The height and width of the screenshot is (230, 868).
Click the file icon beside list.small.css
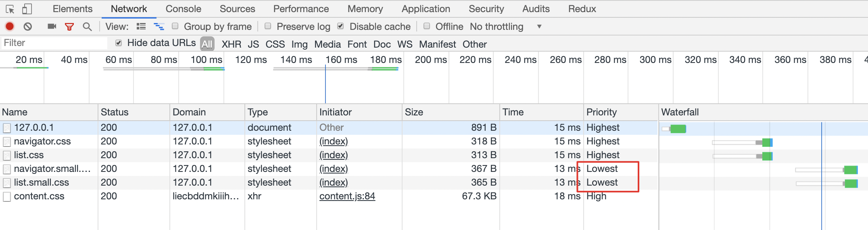coord(7,183)
